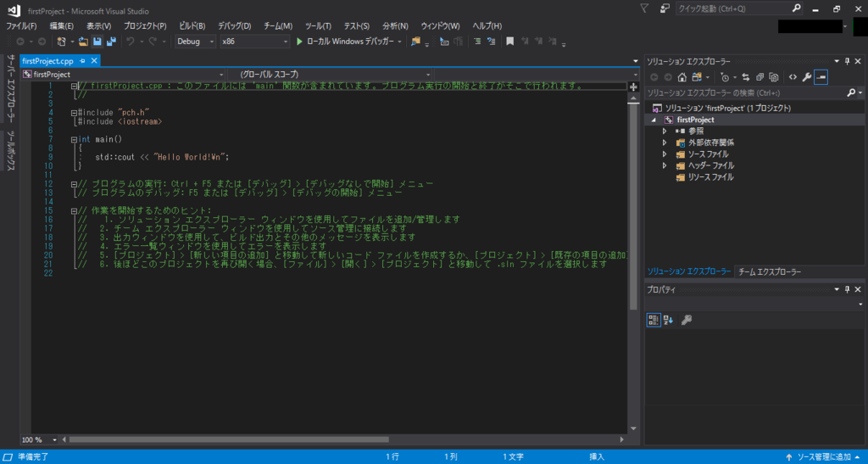The image size is (868, 464).
Task: Select the リソース ファイル folder in Solution Explorer
Action: pos(711,177)
